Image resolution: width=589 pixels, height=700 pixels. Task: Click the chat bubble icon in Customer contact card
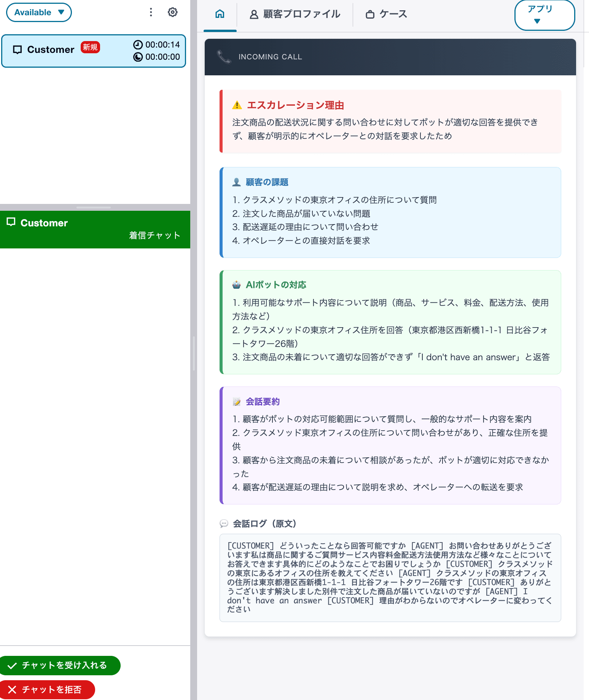click(18, 50)
